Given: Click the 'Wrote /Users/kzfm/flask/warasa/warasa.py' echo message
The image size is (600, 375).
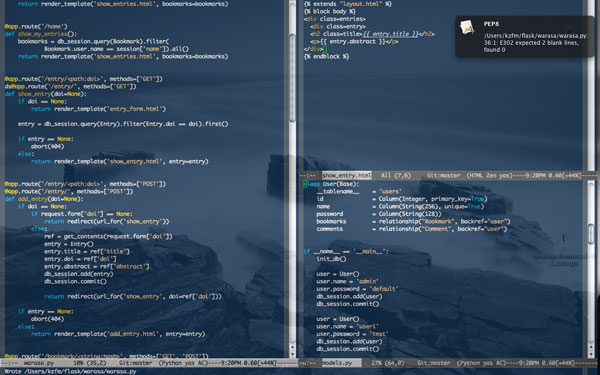Looking at the screenshot, I should [71, 372].
